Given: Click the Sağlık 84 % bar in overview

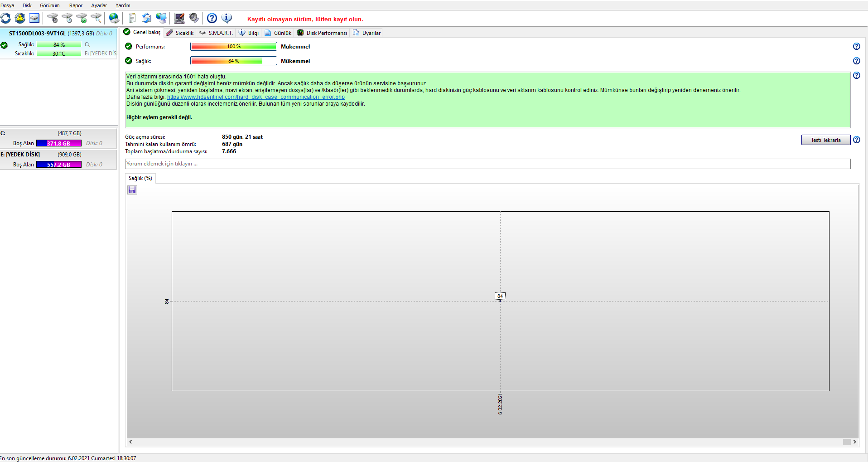Looking at the screenshot, I should click(x=234, y=61).
